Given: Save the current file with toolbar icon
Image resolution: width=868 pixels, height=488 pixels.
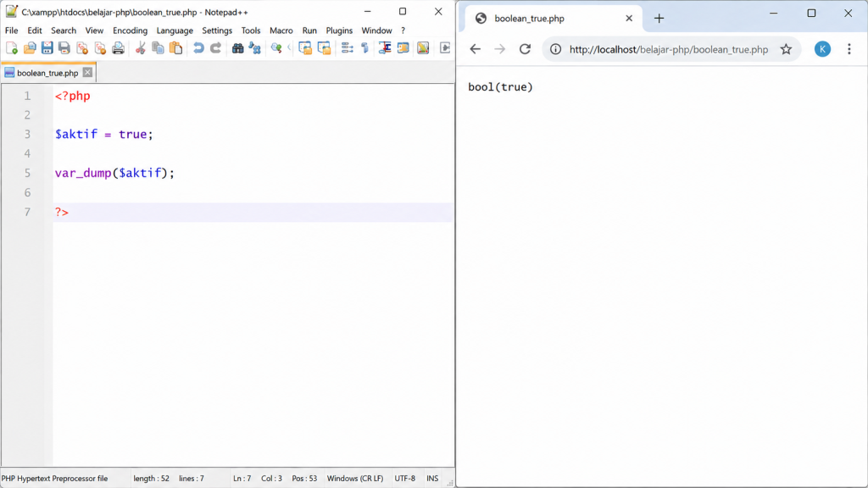Looking at the screenshot, I should tap(47, 48).
